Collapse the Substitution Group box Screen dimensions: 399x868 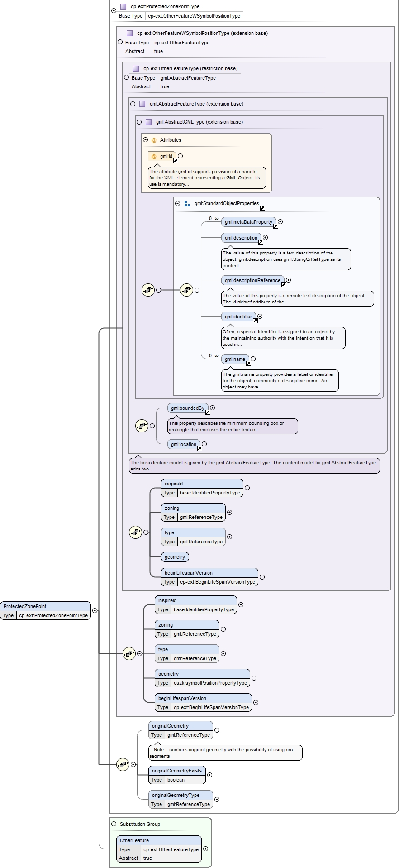coord(114,824)
